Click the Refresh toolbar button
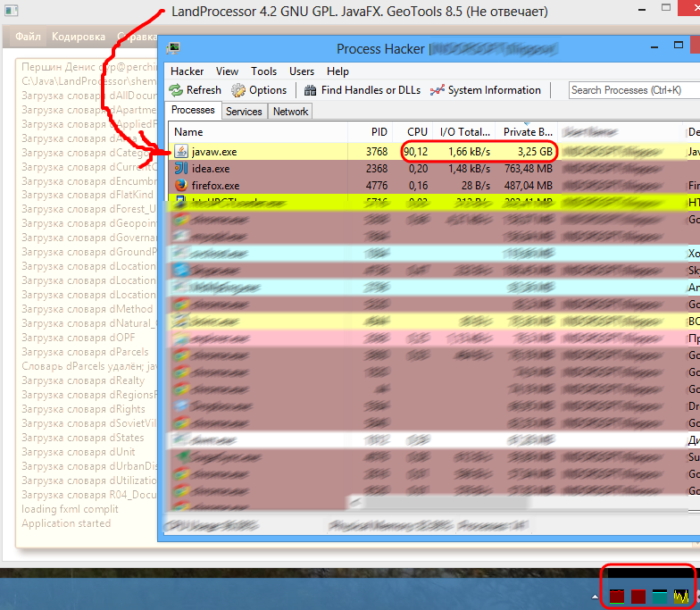This screenshot has height=610, width=700. click(195, 90)
